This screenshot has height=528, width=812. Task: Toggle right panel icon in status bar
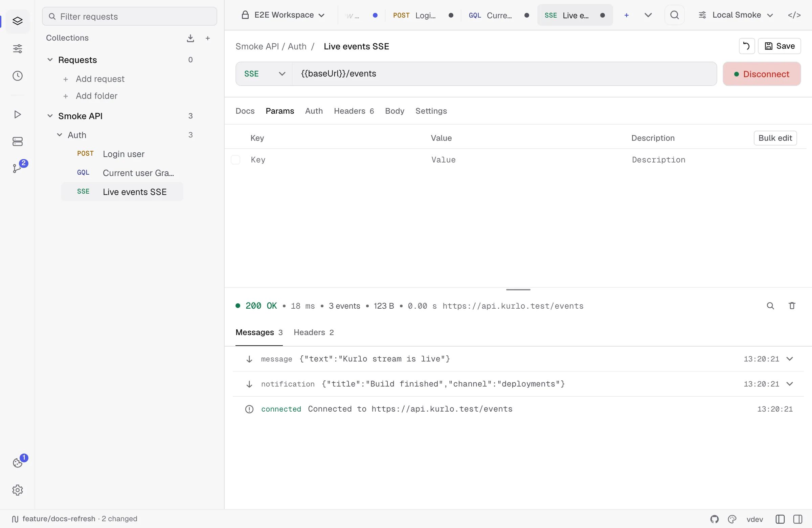(798, 519)
